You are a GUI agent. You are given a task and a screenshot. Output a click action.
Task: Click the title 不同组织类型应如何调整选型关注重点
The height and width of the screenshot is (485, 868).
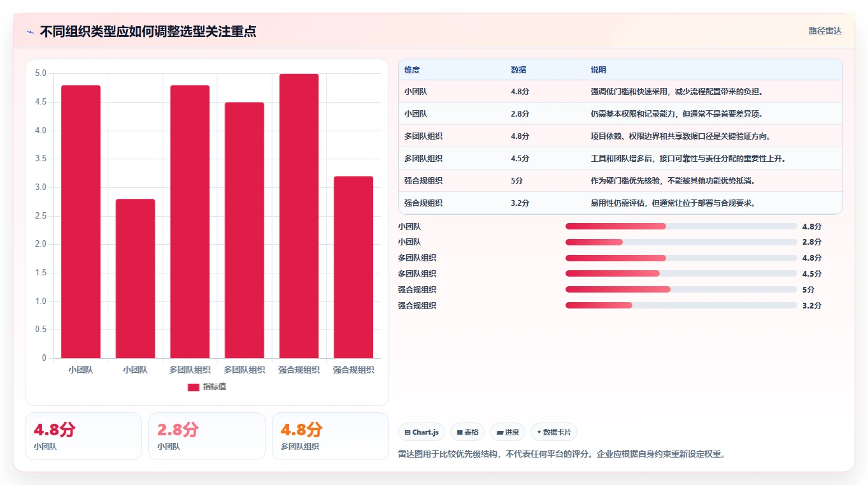(148, 31)
